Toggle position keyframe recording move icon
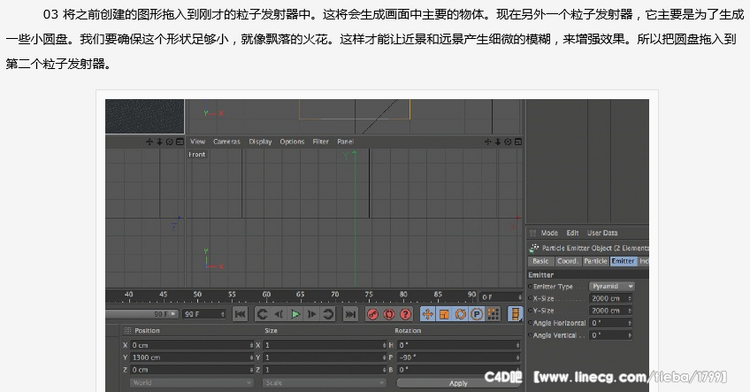Viewport: 750px width, 392px height. click(x=428, y=314)
